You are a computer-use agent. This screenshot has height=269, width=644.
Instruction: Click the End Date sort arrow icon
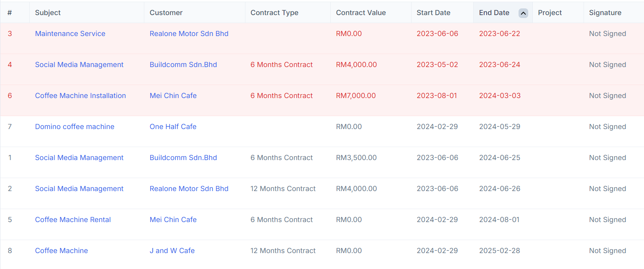(523, 13)
